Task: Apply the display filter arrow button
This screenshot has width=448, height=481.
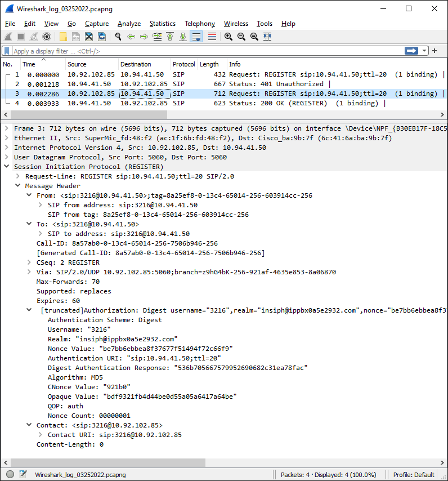Action: pyautogui.click(x=411, y=51)
